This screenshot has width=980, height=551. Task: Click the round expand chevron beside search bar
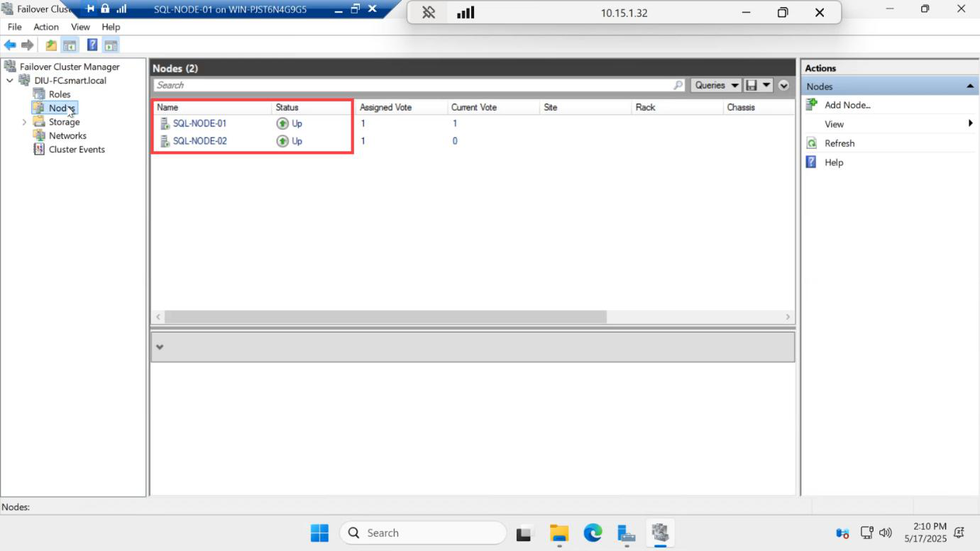783,85
